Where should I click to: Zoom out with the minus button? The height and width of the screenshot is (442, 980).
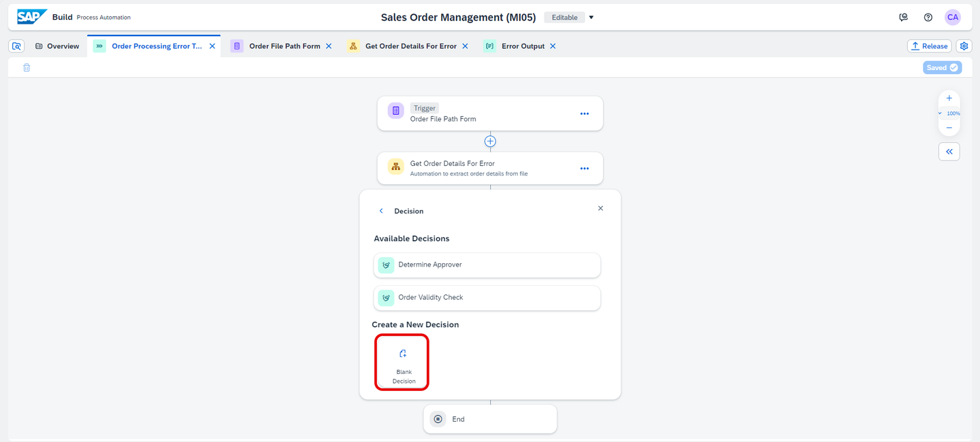pyautogui.click(x=949, y=128)
